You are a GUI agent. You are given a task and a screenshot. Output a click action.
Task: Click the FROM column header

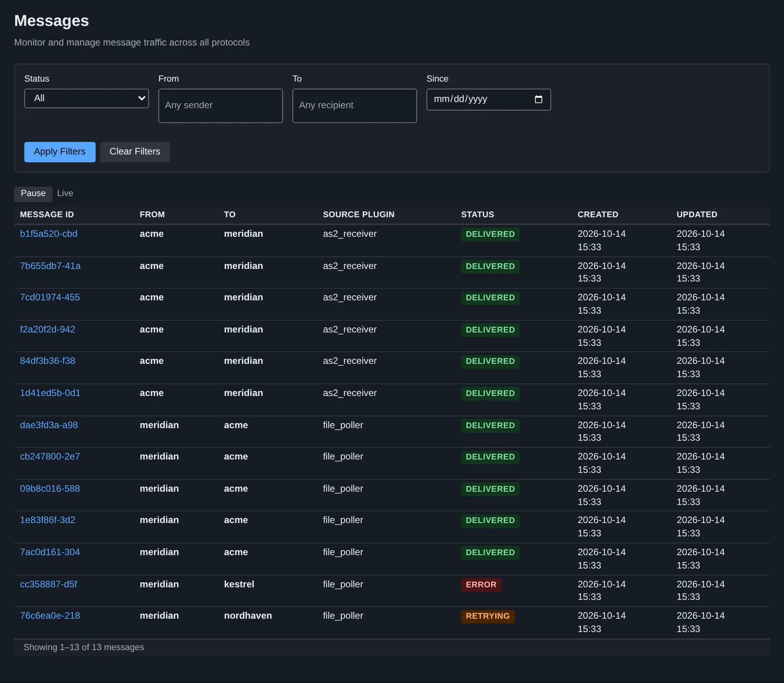[x=152, y=215]
